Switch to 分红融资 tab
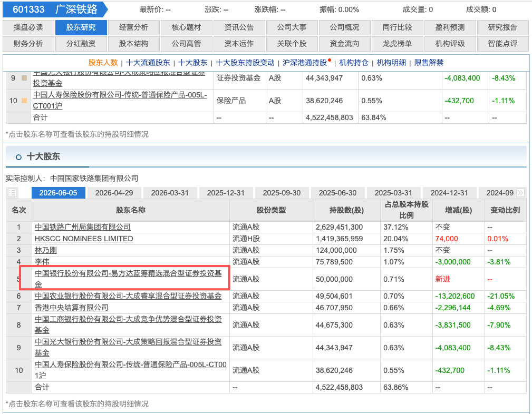532x414 pixels. [81, 44]
